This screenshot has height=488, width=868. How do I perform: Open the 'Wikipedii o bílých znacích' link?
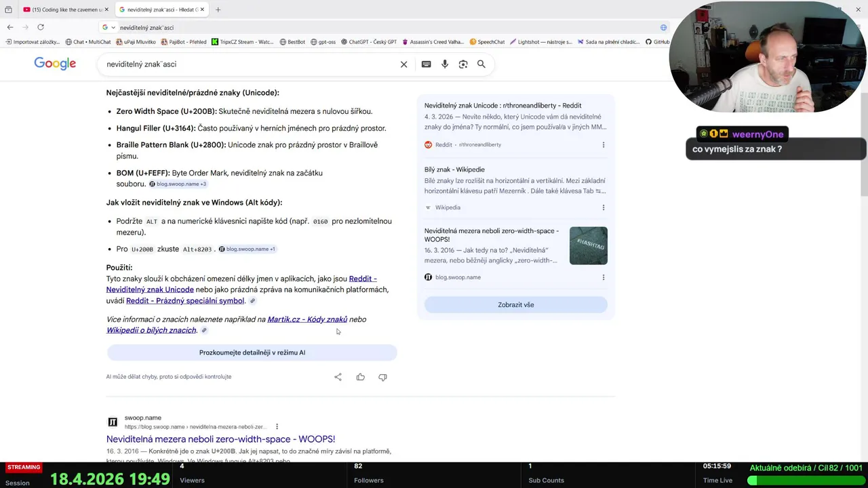click(x=151, y=330)
